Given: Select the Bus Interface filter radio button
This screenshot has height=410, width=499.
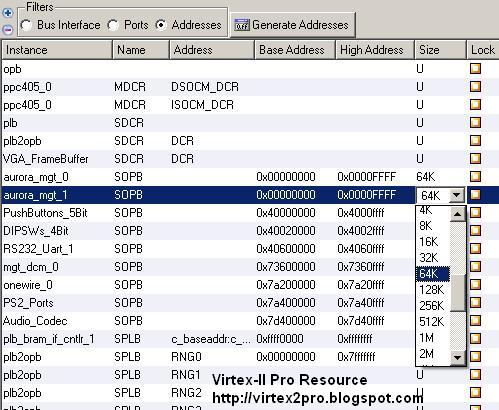Looking at the screenshot, I should 26,25.
